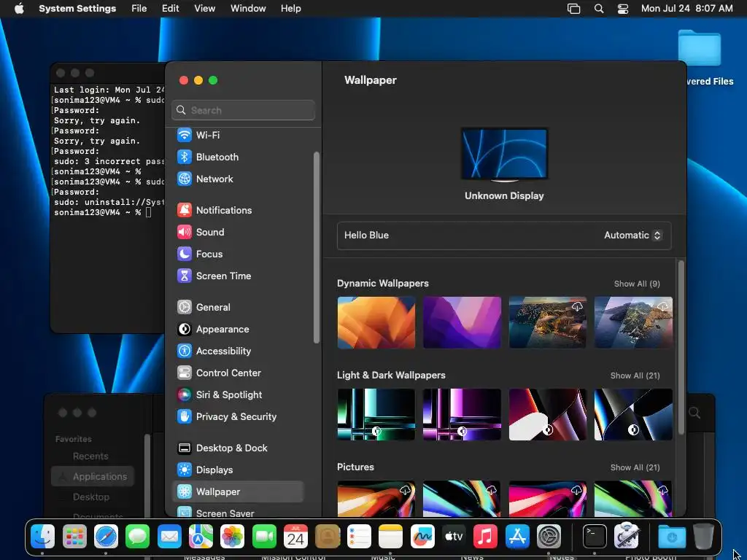This screenshot has width=747, height=560.
Task: Select the purple Light & Dark wallpaper
Action: [462, 414]
